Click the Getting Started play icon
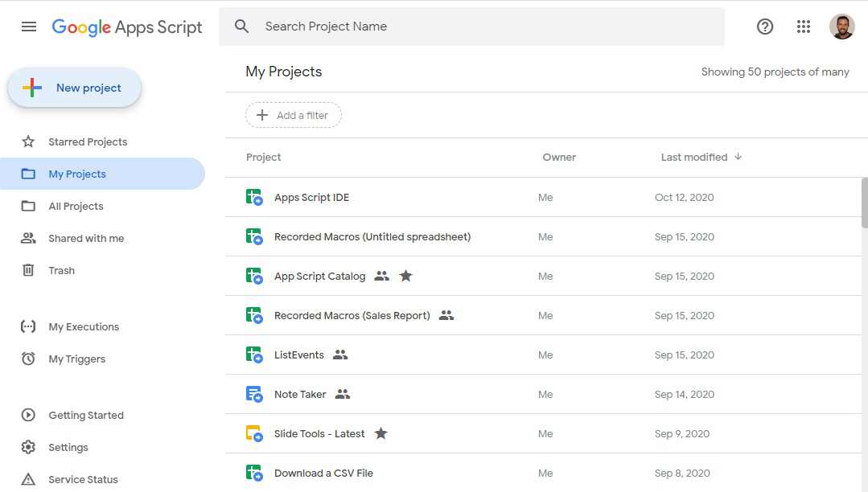 pyautogui.click(x=28, y=415)
